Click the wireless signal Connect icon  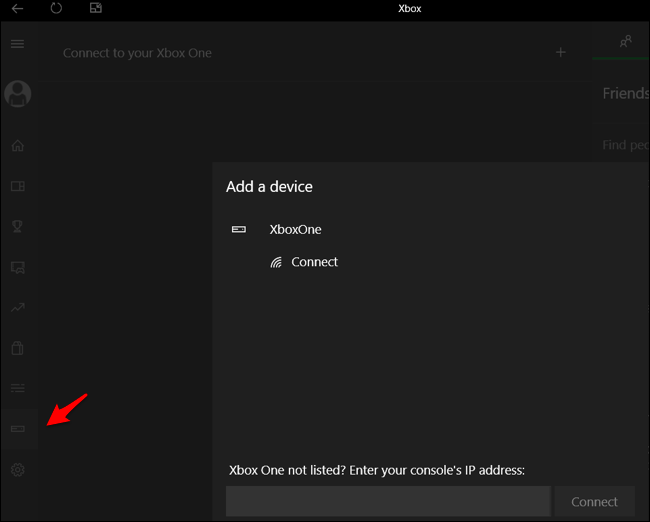[276, 262]
